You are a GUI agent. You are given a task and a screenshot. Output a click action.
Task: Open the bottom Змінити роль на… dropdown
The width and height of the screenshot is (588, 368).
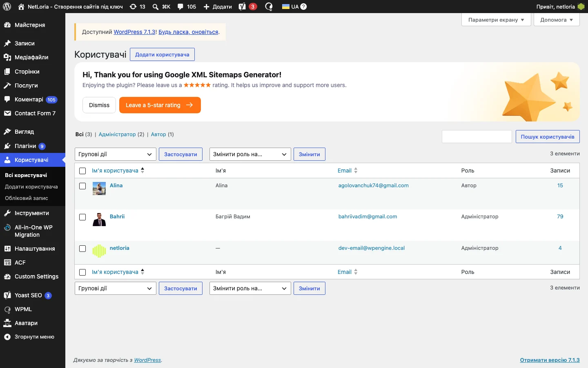click(x=250, y=288)
